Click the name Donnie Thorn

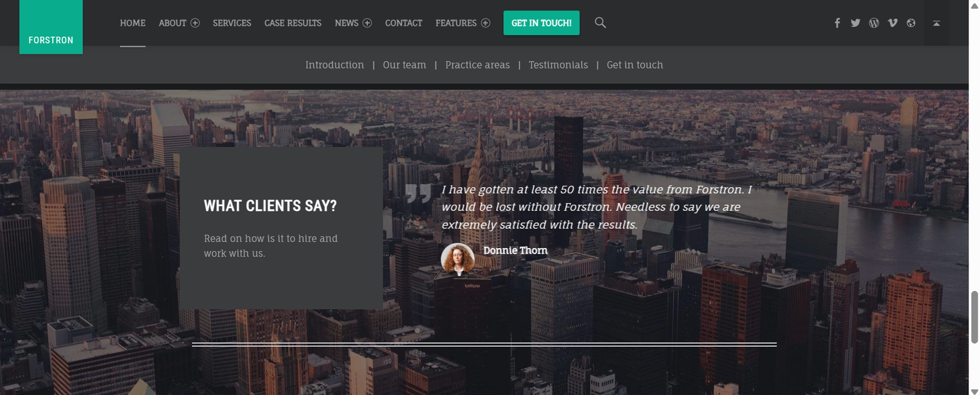(516, 250)
